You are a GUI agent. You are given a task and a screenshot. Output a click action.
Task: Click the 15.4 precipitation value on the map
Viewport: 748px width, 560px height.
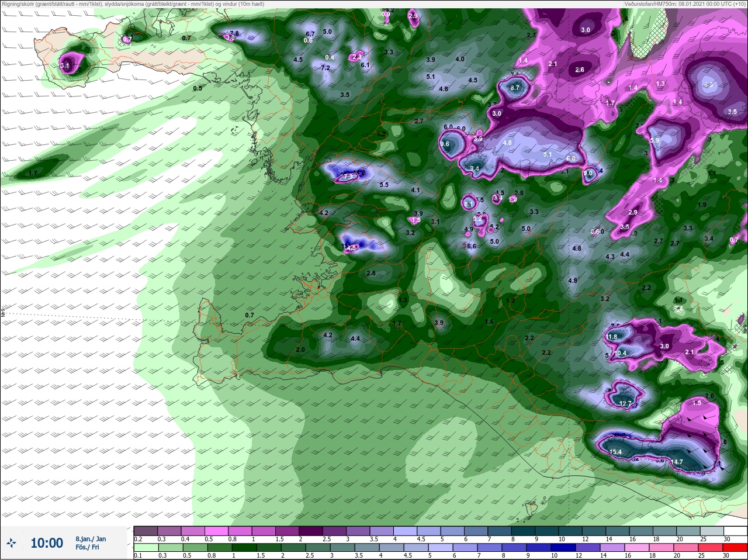tap(615, 452)
